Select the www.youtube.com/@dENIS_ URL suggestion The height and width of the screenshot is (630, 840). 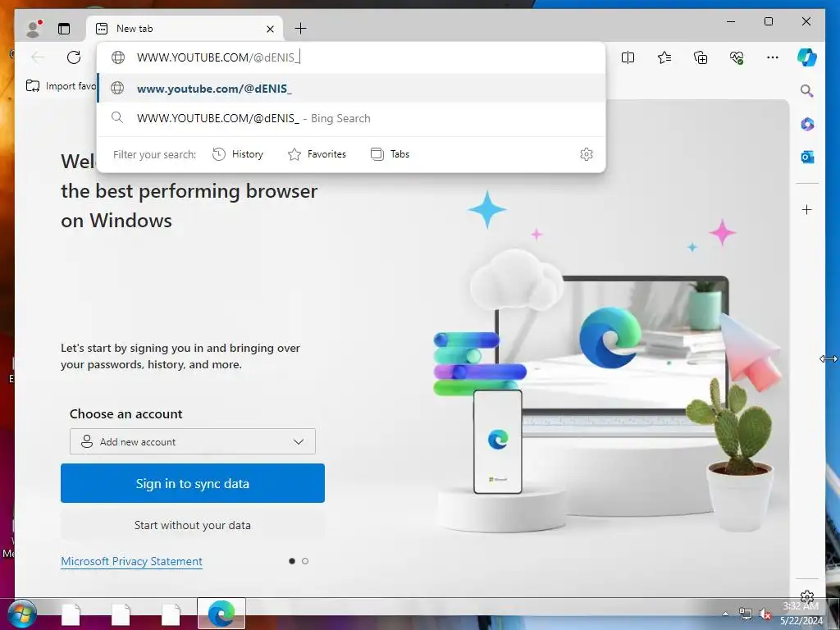pos(351,89)
